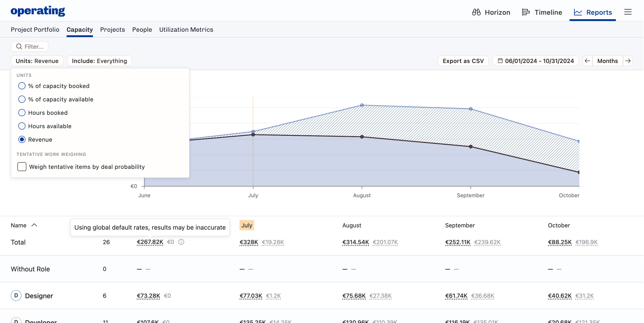This screenshot has height=323, width=644.
Task: Switch to the Project Portfolio tab
Action: 35,29
